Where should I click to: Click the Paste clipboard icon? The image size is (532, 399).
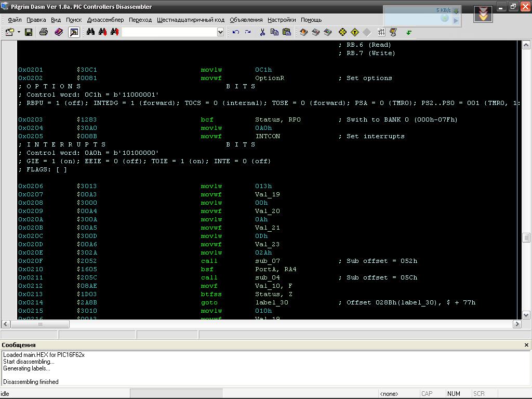coord(287,32)
